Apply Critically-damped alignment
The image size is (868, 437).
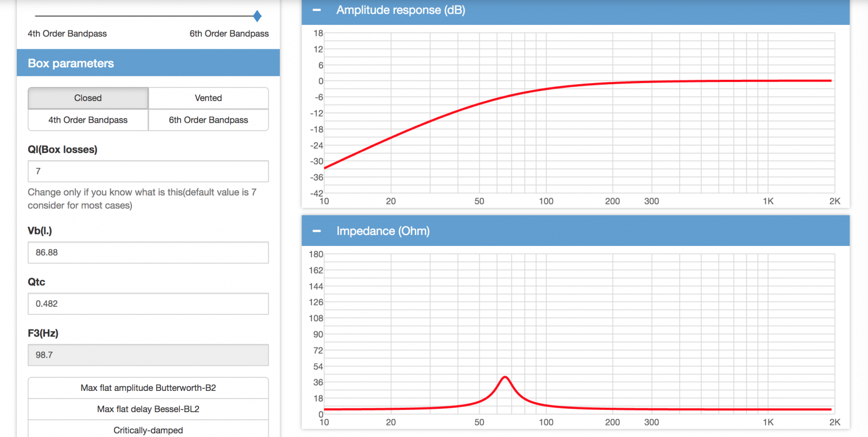pos(148,430)
